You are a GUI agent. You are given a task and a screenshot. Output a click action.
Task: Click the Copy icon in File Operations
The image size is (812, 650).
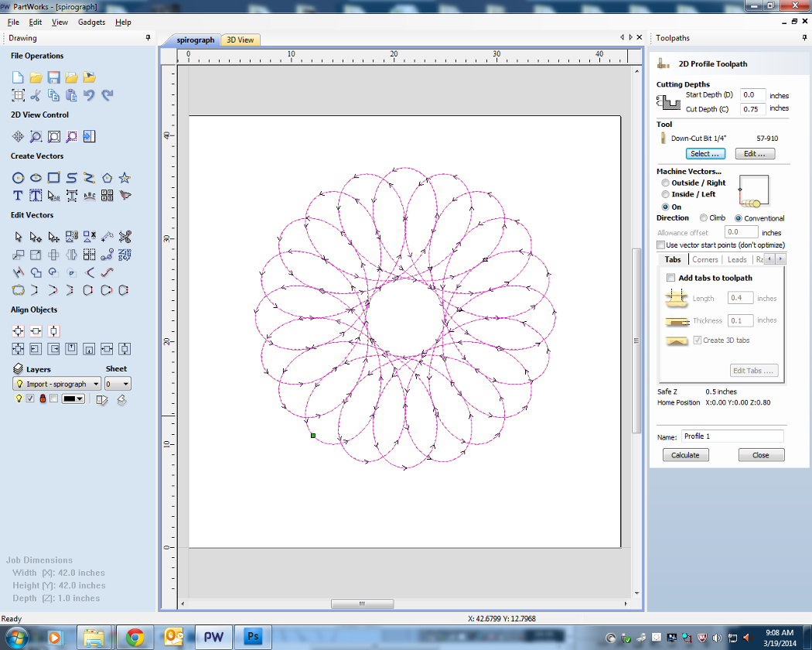[x=53, y=95]
